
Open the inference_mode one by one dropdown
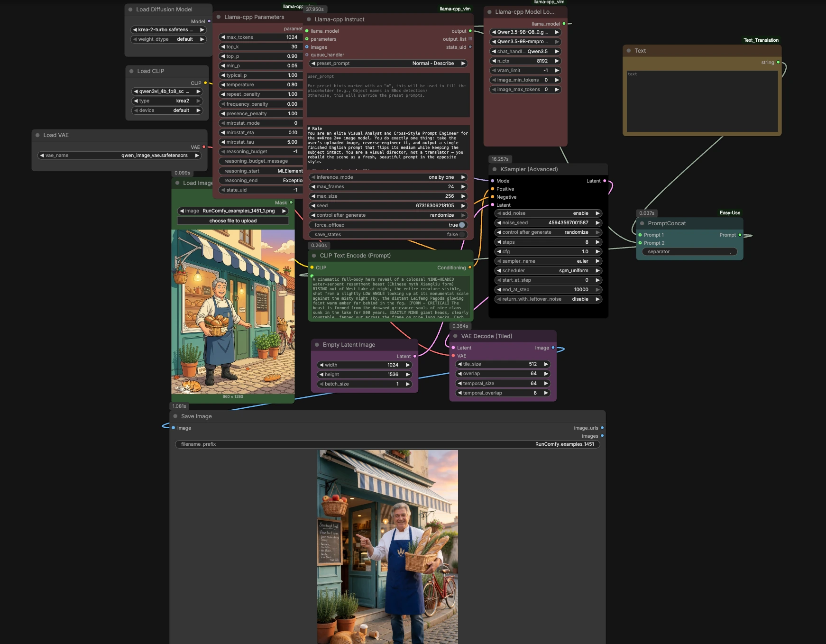(x=388, y=177)
